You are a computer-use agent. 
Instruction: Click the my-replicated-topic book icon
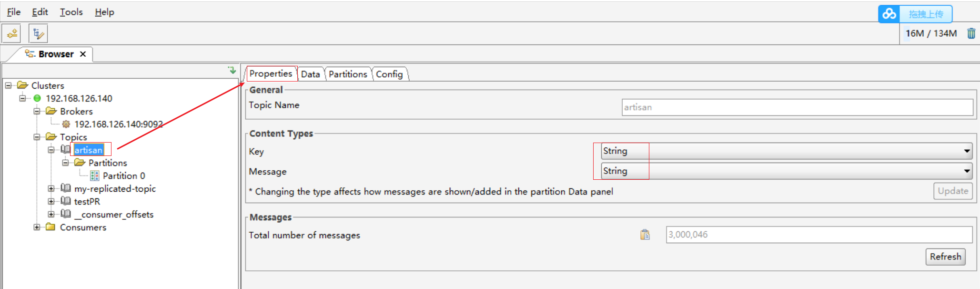click(66, 188)
